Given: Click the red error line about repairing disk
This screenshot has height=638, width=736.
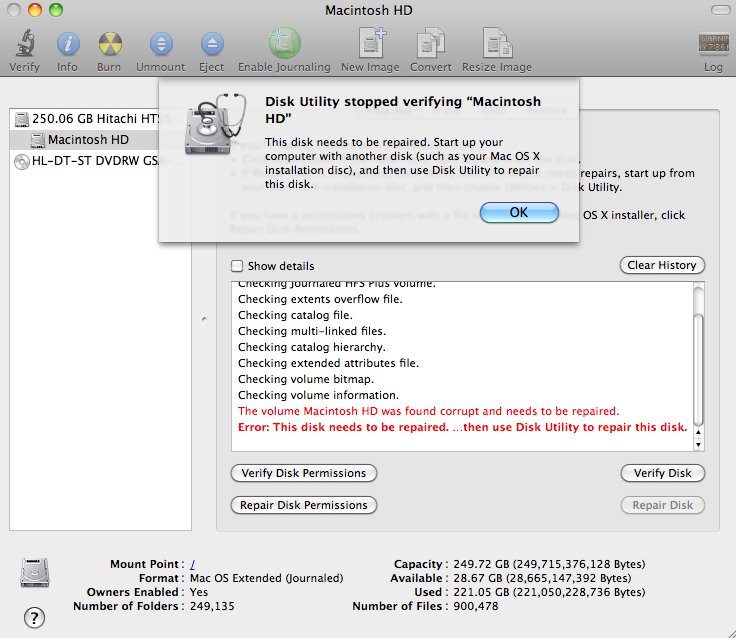Looking at the screenshot, I should pos(462,427).
